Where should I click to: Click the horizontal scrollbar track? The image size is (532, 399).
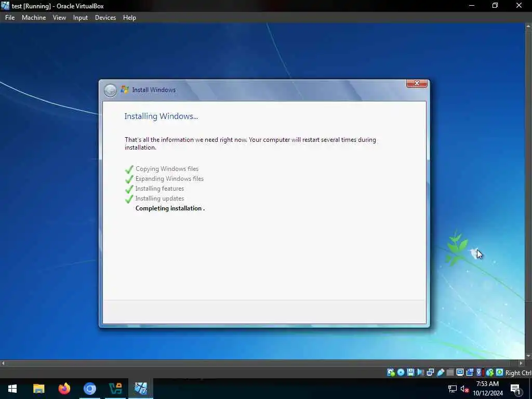click(x=262, y=363)
